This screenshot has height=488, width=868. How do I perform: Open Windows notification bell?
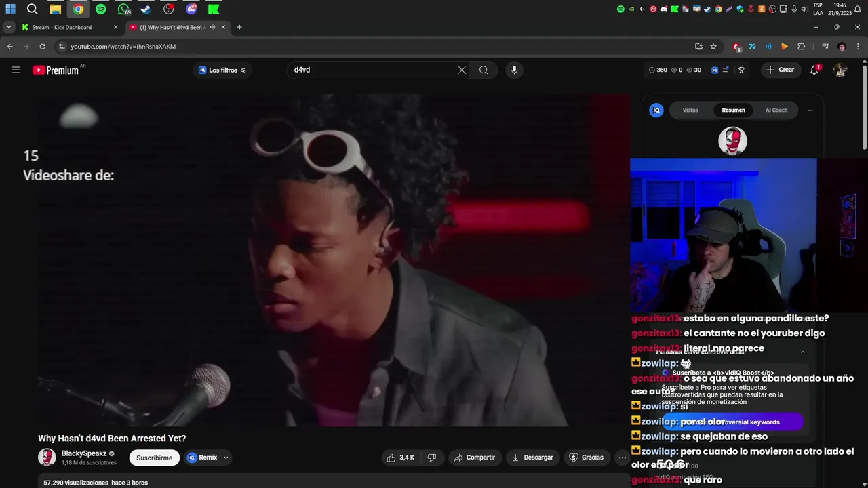pyautogui.click(x=858, y=9)
